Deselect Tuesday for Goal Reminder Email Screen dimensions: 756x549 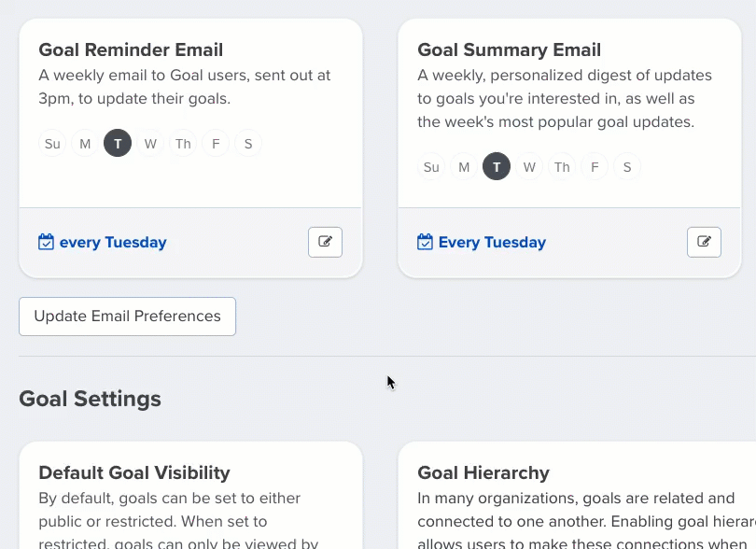pyautogui.click(x=118, y=143)
